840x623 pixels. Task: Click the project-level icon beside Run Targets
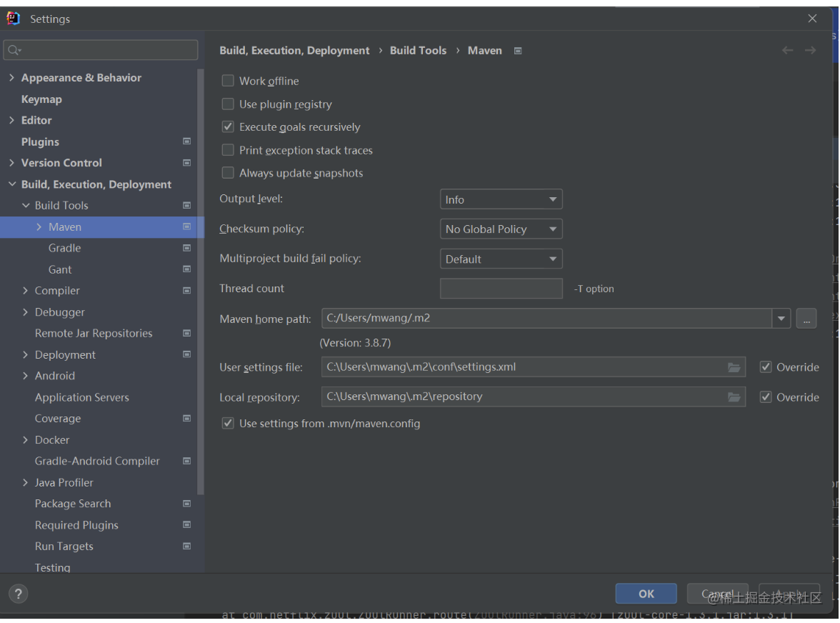tap(187, 547)
